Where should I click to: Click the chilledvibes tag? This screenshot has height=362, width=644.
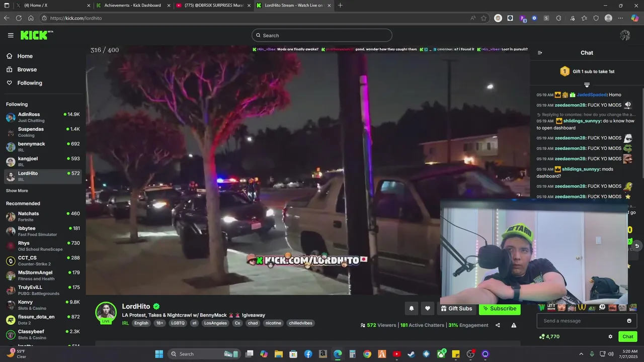click(x=300, y=323)
